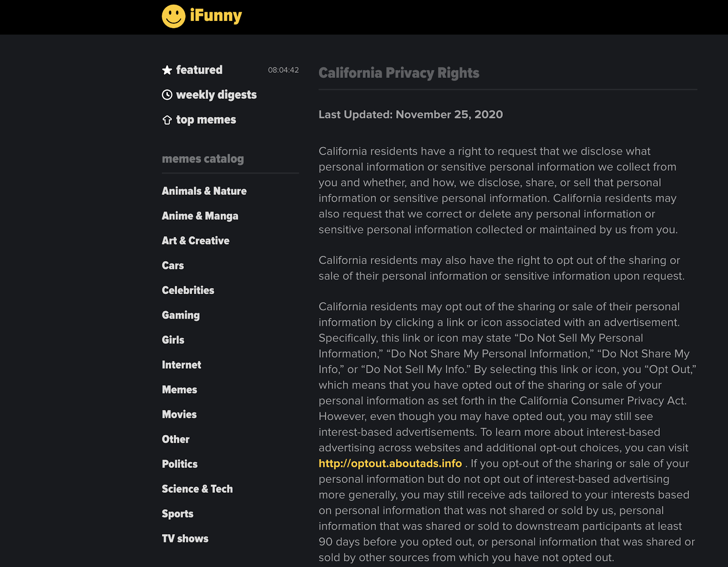
Task: Select the Internet category
Action: (x=181, y=364)
